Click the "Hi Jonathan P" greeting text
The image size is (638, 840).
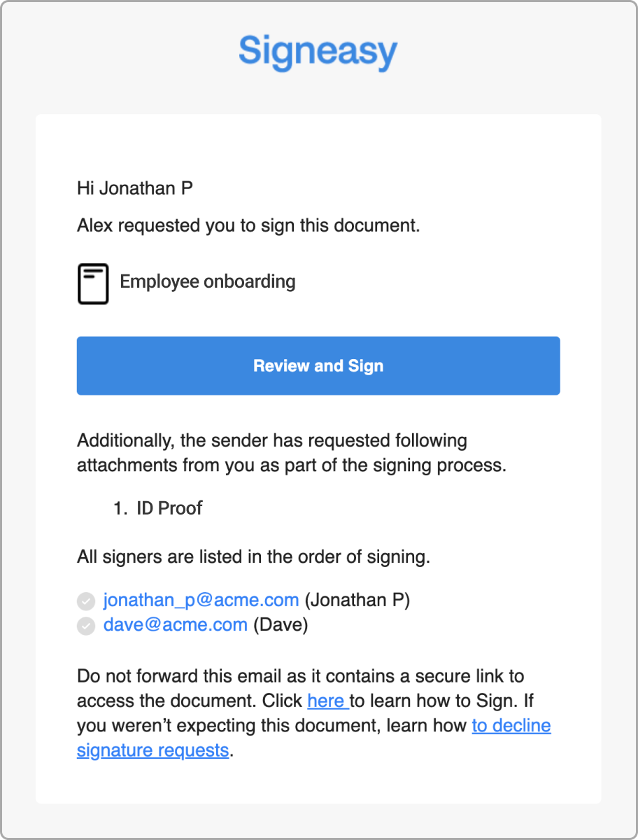click(135, 188)
